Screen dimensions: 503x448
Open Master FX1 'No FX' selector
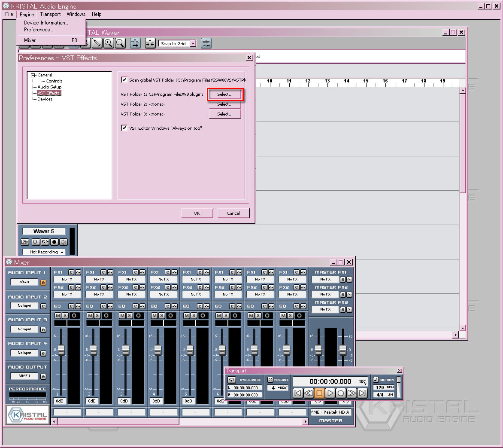pyautogui.click(x=325, y=279)
